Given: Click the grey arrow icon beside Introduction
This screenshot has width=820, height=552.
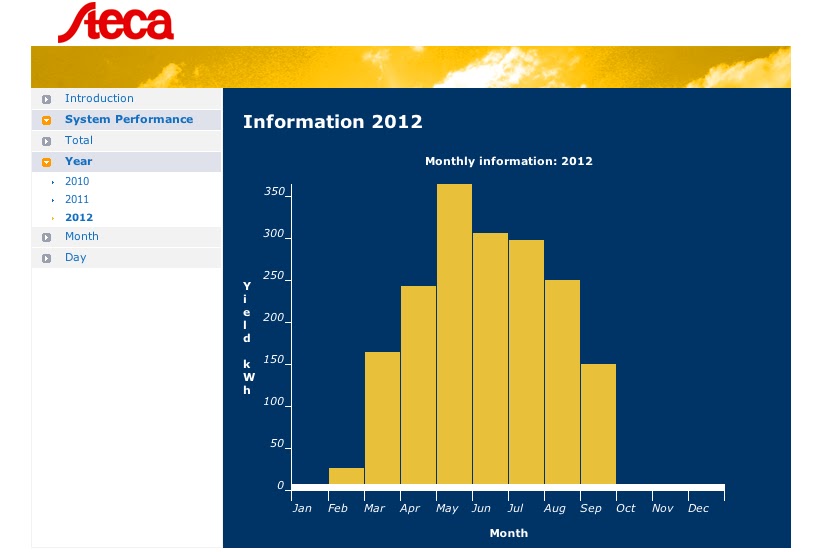Looking at the screenshot, I should coord(47,99).
